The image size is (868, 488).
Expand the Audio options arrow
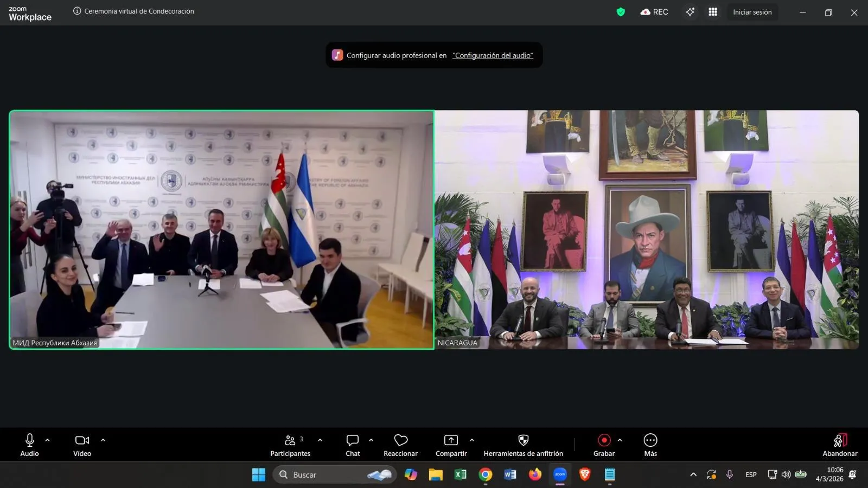(48, 440)
